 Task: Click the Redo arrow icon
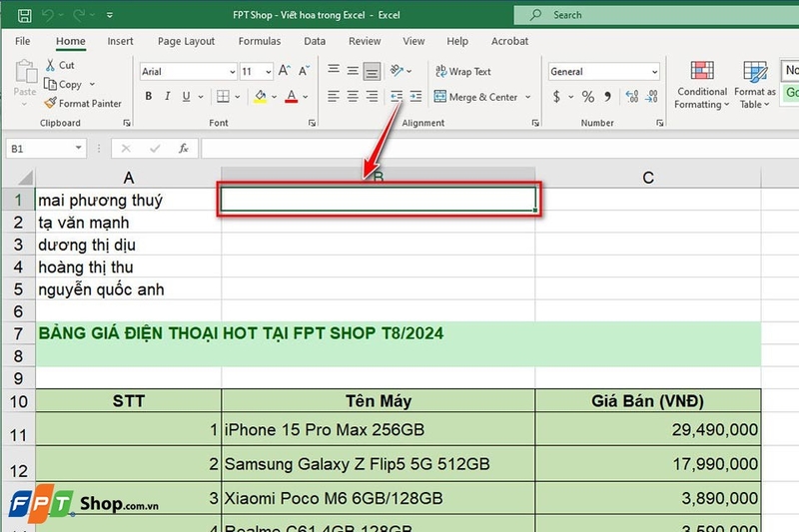coord(80,15)
